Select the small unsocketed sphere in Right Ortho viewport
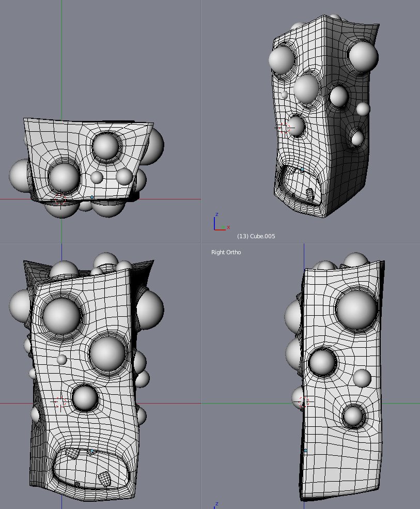The image size is (420, 509). point(362,378)
